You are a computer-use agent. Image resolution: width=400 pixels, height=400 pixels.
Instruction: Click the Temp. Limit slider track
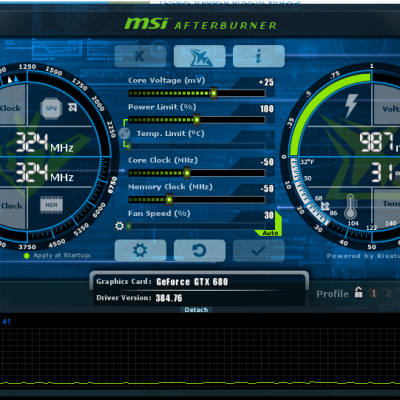pyautogui.click(x=197, y=146)
